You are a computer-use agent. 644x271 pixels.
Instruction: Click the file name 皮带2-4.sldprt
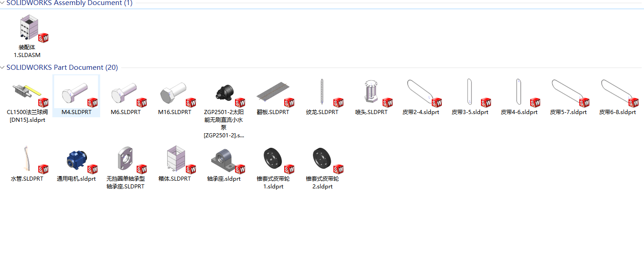(421, 112)
